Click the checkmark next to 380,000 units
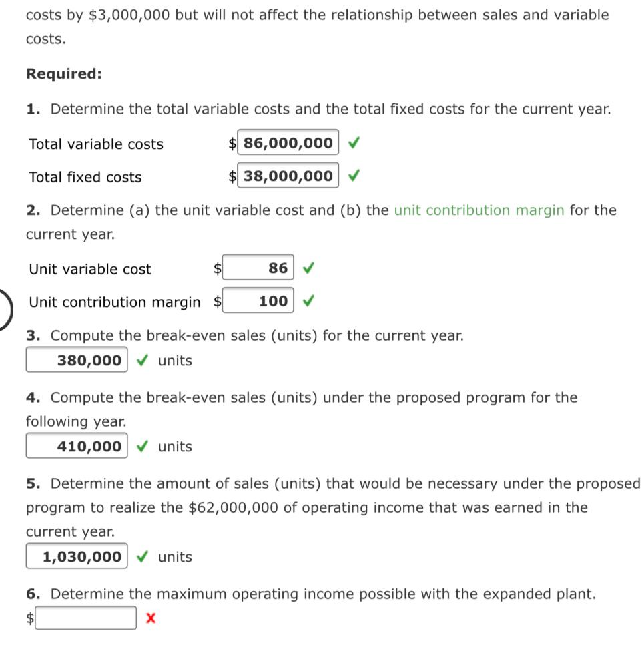Screen dimensions: 644x647 click(x=141, y=360)
